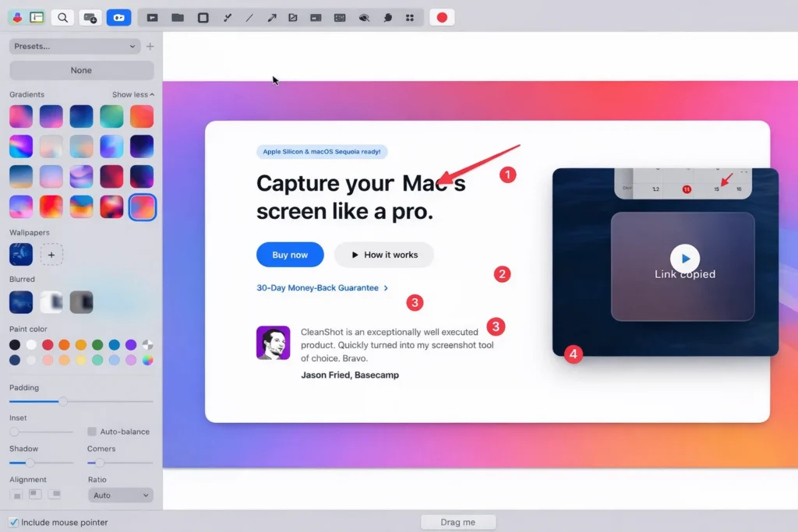Select the rectangle shape tool
The image size is (798, 532).
tap(203, 17)
